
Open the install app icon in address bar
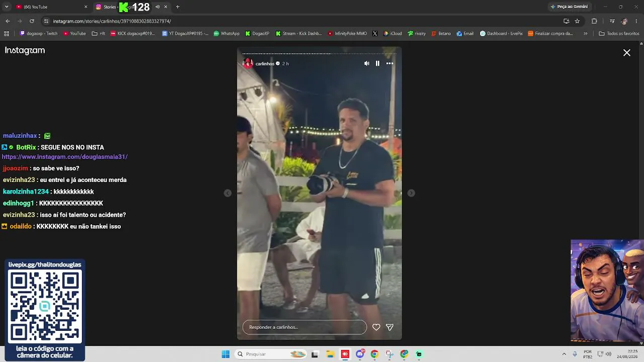pyautogui.click(x=567, y=21)
